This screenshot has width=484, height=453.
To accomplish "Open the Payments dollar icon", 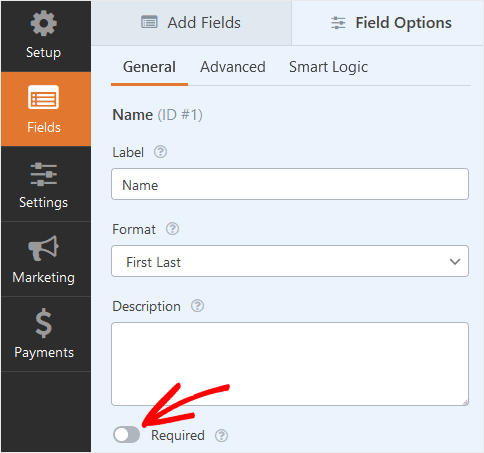I will coord(44,323).
